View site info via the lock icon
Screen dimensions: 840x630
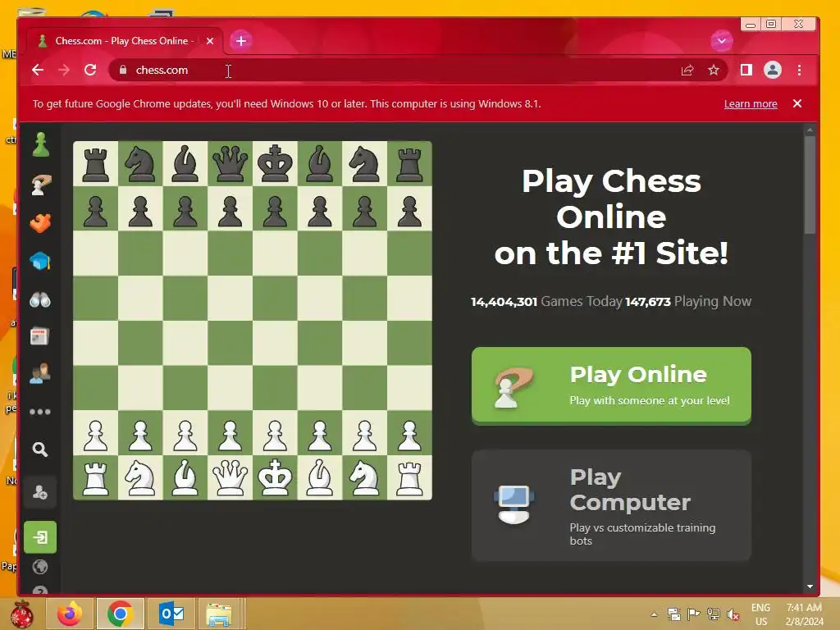tap(123, 71)
